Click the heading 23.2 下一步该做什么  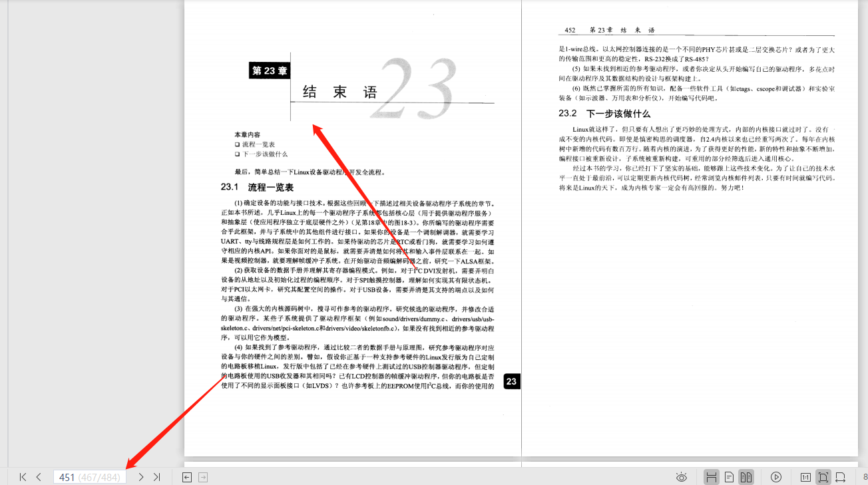[x=604, y=113]
